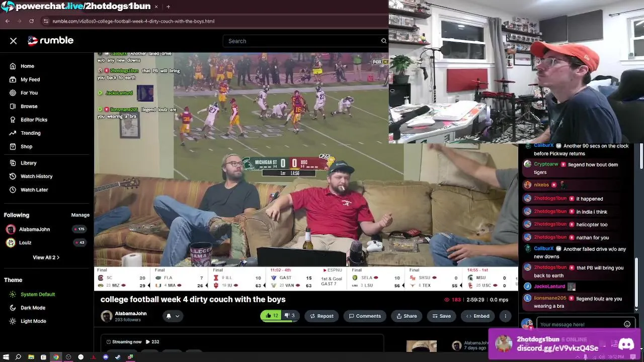The height and width of the screenshot is (362, 644).
Task: Click the Repost button
Action: click(x=321, y=316)
